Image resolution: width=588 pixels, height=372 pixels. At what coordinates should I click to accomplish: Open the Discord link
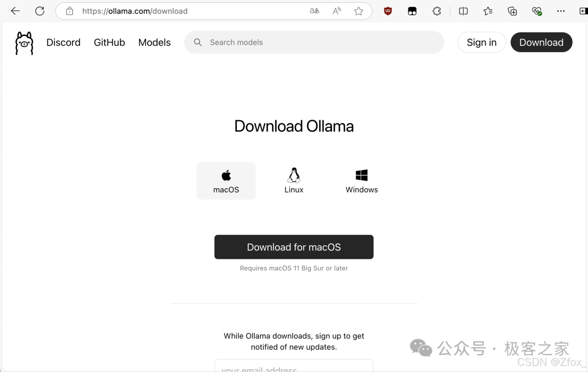(63, 42)
